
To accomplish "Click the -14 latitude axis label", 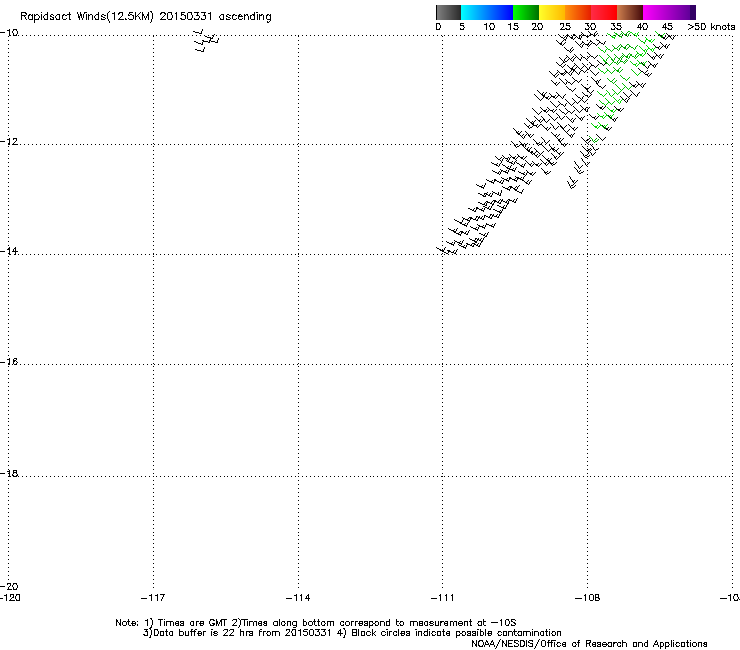I will 9,251.
